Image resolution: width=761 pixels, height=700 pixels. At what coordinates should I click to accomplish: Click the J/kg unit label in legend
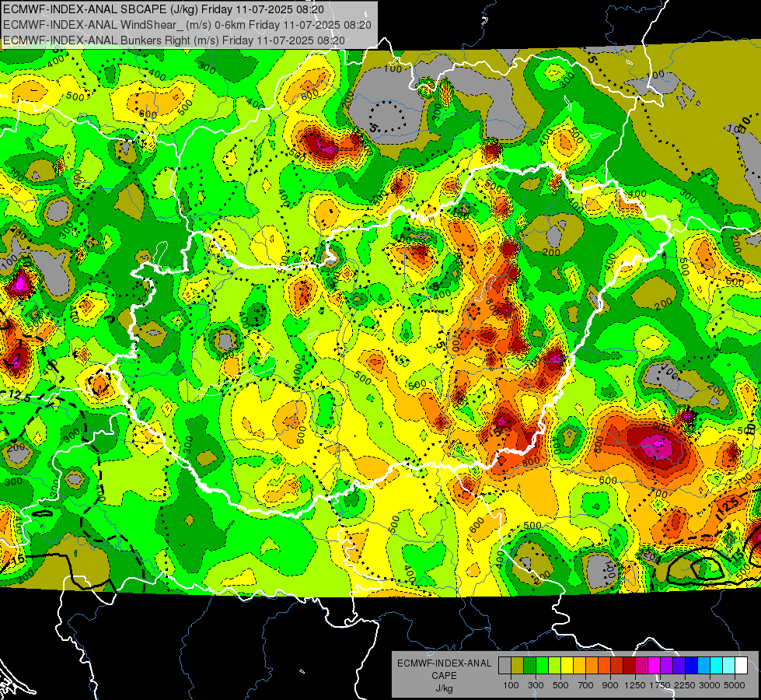click(x=444, y=688)
